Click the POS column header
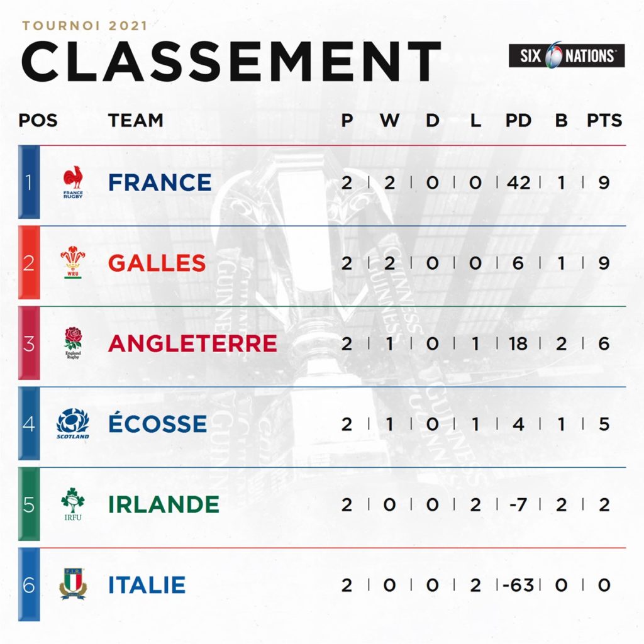The height and width of the screenshot is (644, 644). [x=38, y=120]
